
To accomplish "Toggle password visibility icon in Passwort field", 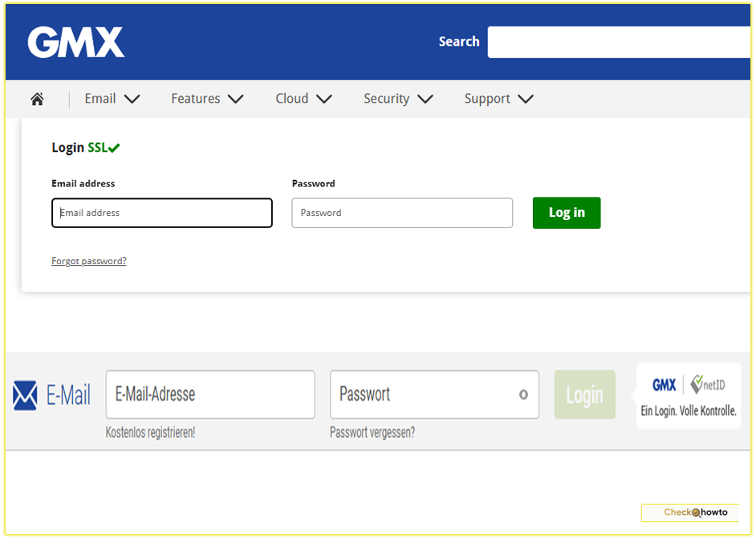I will [x=523, y=395].
